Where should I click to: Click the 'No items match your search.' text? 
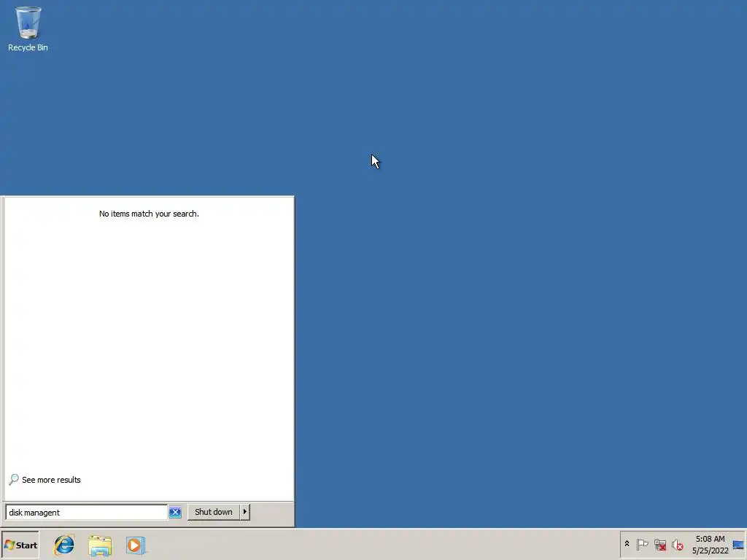pyautogui.click(x=149, y=214)
